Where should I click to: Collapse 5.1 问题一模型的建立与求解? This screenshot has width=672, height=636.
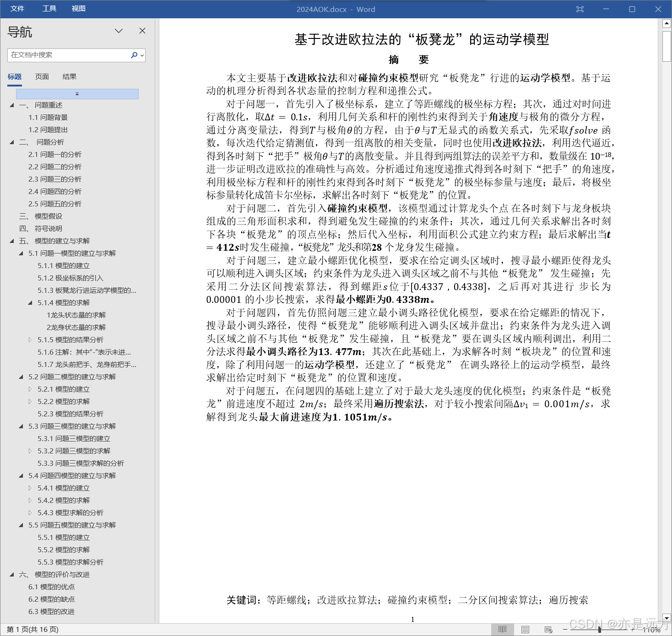(21, 253)
